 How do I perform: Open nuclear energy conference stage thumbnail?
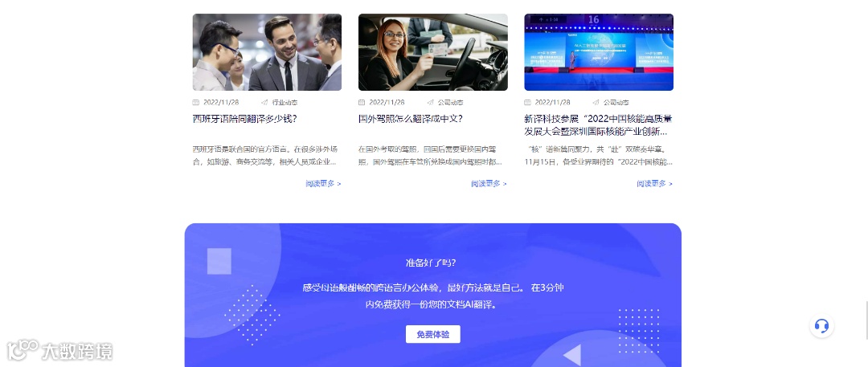point(599,52)
